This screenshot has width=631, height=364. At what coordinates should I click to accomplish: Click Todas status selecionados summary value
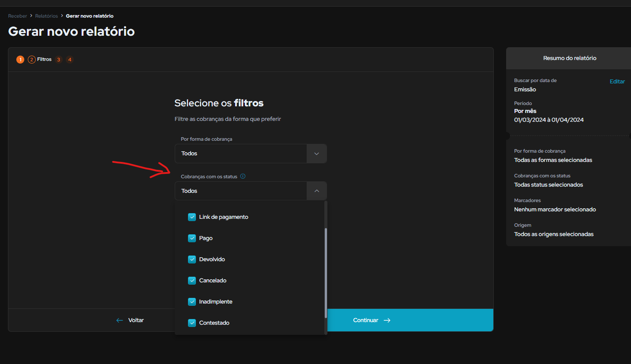(548, 185)
